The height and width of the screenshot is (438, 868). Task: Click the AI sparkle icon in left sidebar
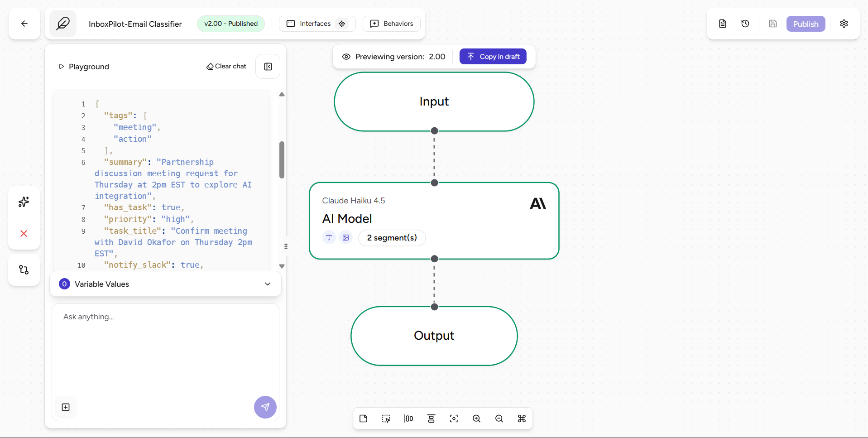click(x=24, y=202)
